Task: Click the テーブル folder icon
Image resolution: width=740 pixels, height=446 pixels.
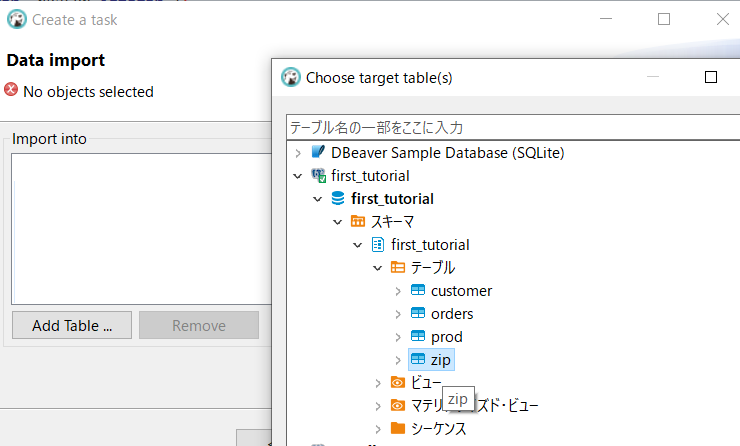Action: coord(398,268)
